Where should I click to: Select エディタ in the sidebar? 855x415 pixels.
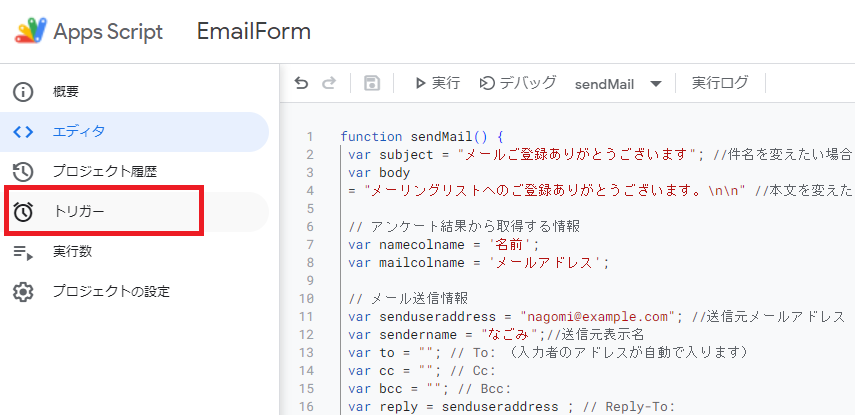click(80, 132)
